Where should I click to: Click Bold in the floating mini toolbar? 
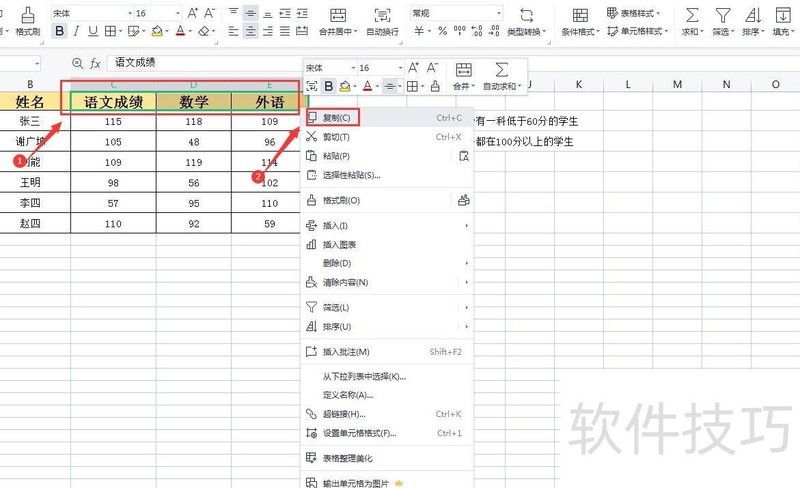[x=329, y=86]
